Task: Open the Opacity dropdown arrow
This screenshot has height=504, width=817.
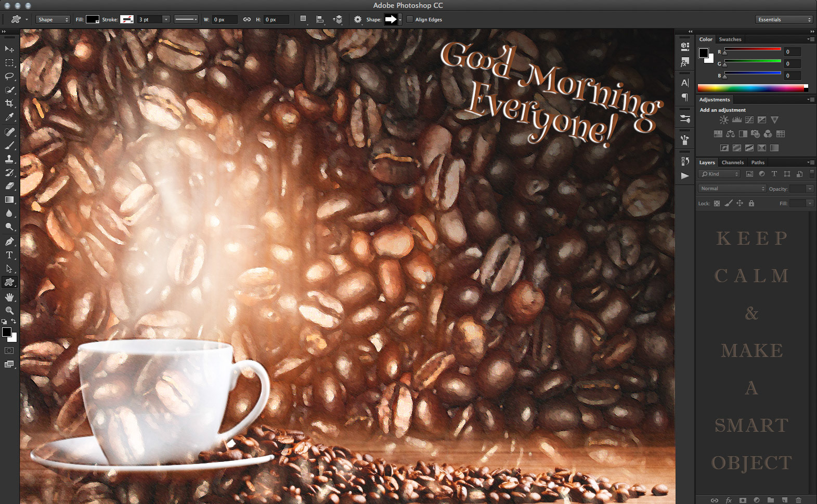Action: [x=810, y=189]
